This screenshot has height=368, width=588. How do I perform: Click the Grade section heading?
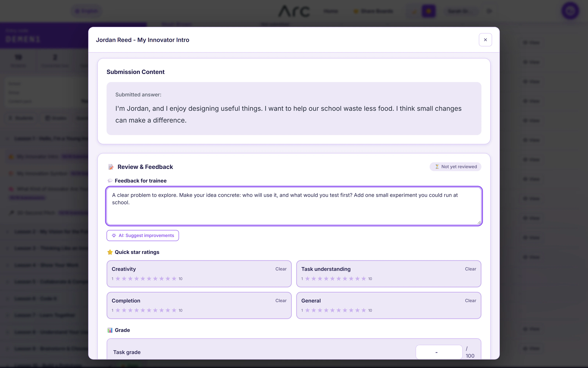122,330
